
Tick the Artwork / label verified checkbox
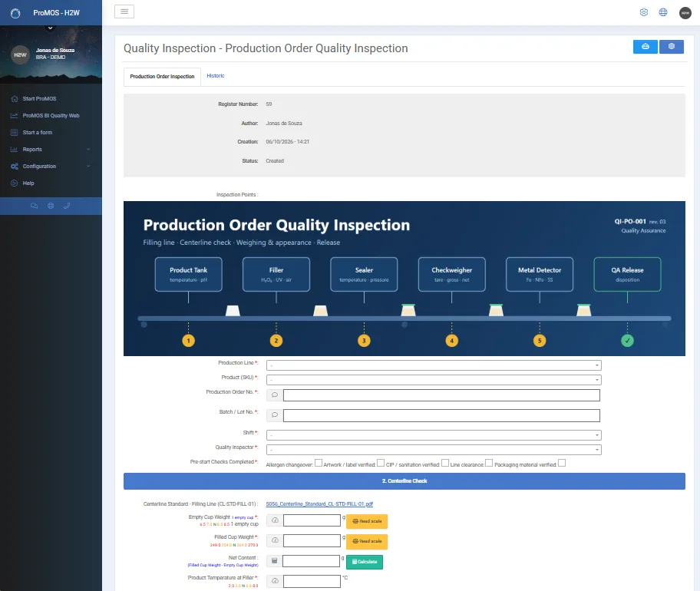pyautogui.click(x=381, y=463)
